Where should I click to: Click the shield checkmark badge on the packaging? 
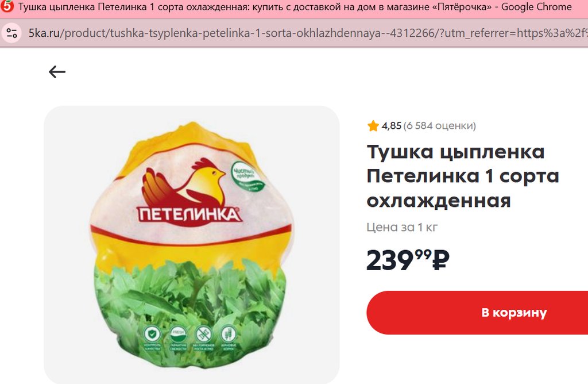pos(152,334)
